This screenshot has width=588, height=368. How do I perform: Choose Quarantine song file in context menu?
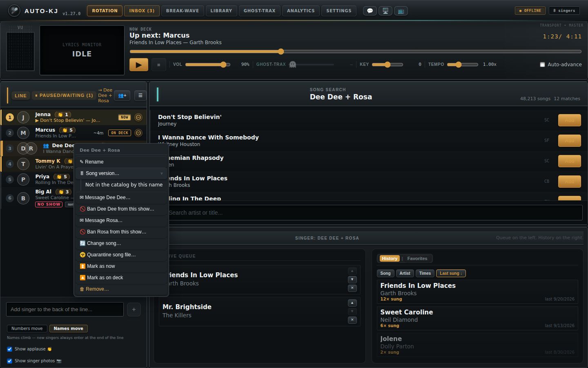click(121, 255)
